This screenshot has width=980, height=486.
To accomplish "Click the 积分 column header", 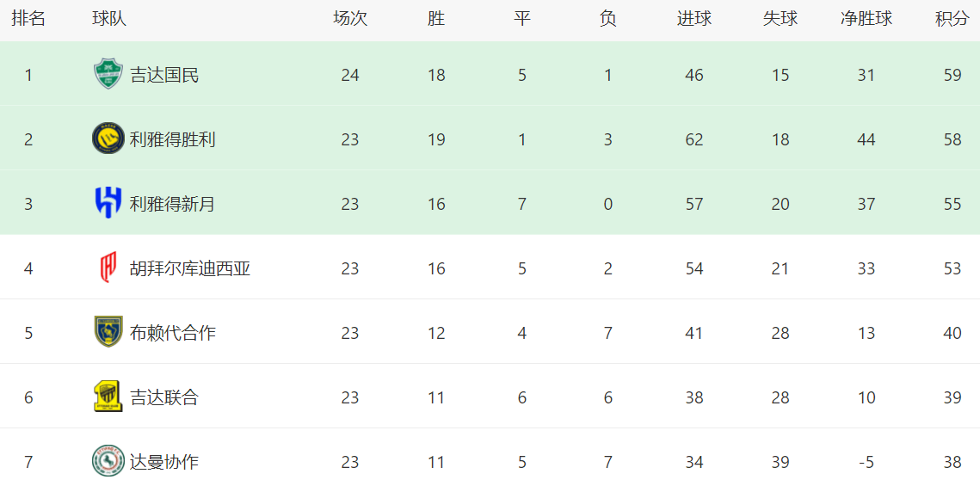I will [x=952, y=19].
